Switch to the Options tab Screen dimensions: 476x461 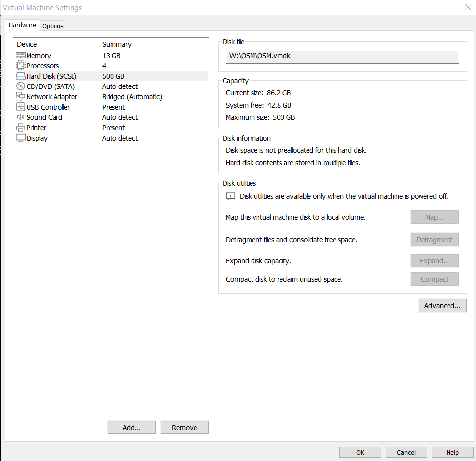click(53, 26)
